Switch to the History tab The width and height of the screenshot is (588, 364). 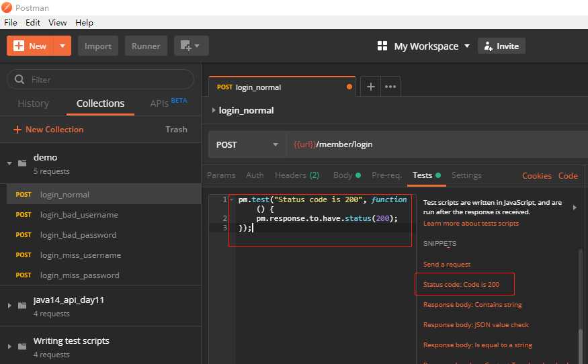coord(34,103)
